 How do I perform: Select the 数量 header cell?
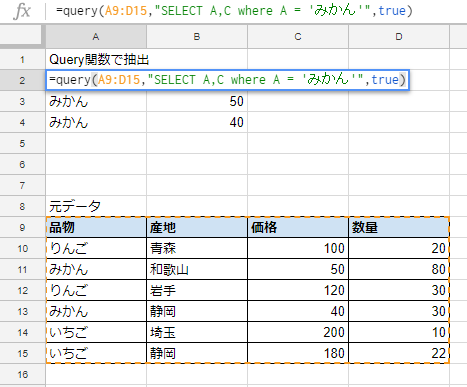tap(399, 227)
